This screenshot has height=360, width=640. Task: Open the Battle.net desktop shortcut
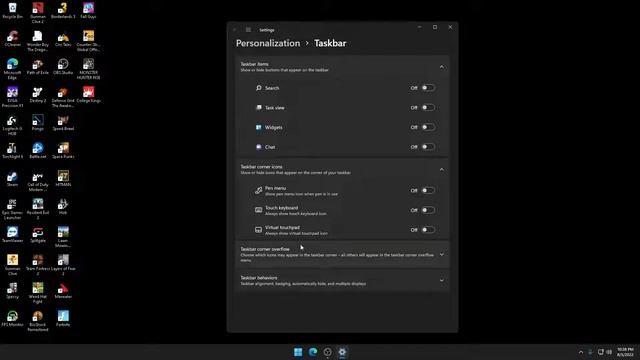click(38, 151)
